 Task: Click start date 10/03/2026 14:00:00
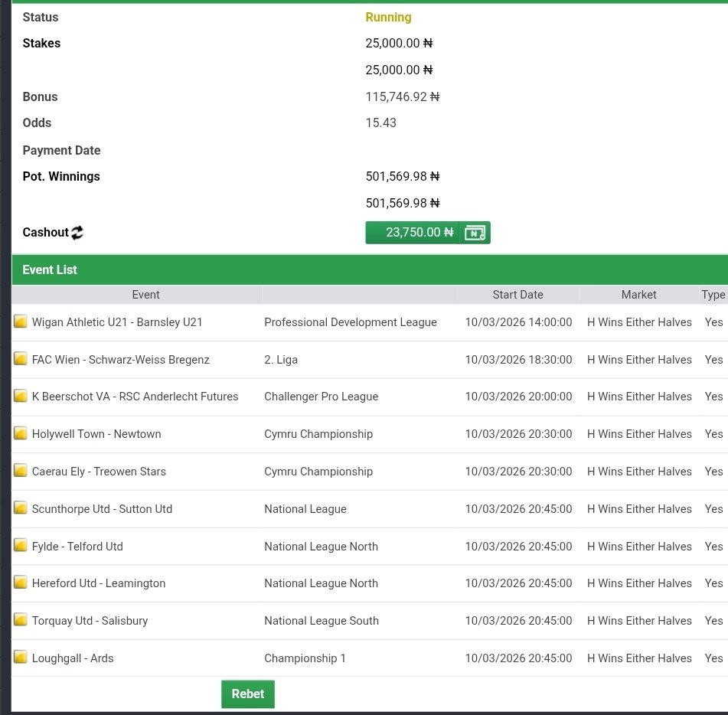coord(518,322)
